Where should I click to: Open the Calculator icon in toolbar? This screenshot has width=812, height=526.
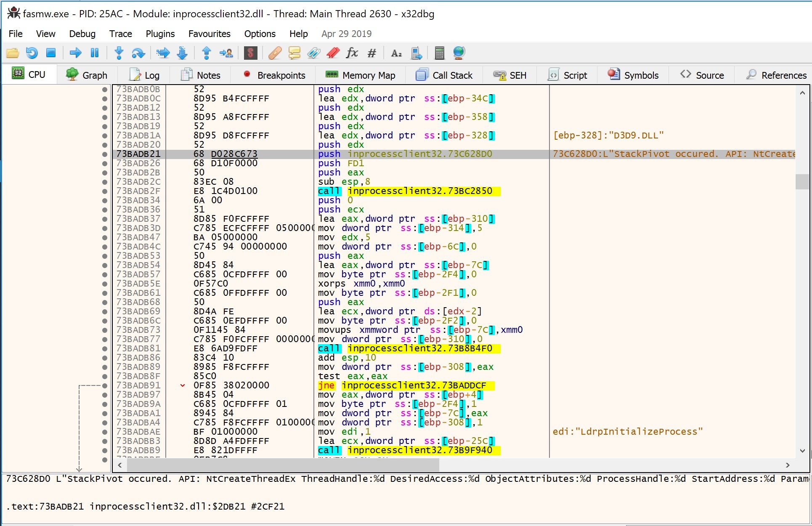point(439,53)
